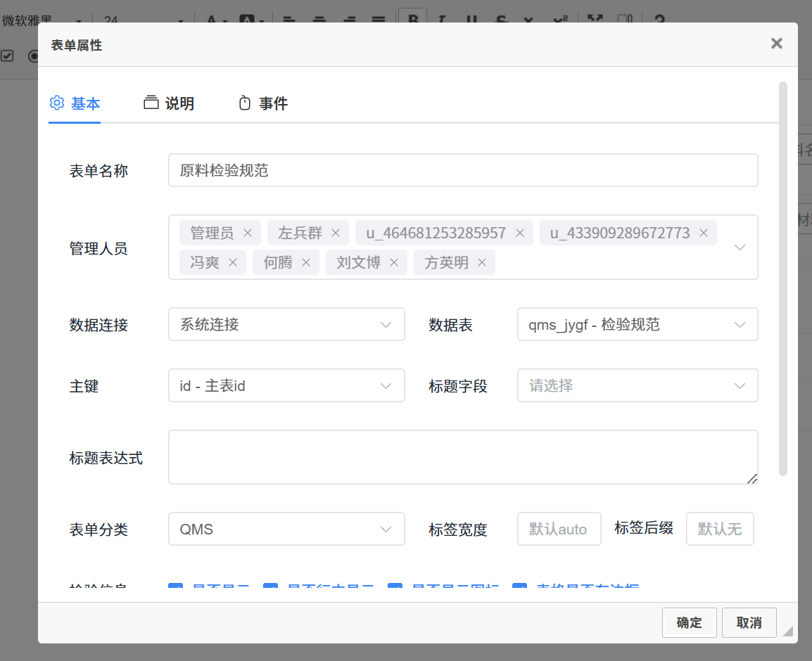Screen dimensions: 812x661
Task: Delete the u_464681253285957 tag
Action: [520, 233]
